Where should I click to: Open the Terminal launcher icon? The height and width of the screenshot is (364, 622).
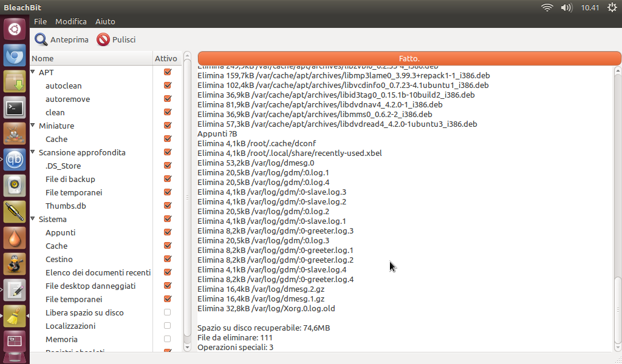[x=15, y=107]
